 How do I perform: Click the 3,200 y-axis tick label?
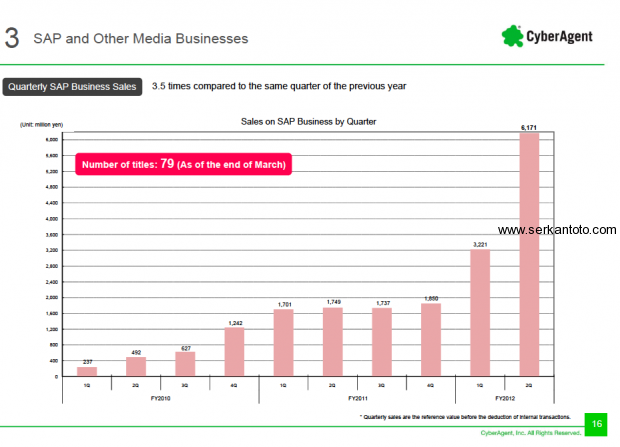52,250
